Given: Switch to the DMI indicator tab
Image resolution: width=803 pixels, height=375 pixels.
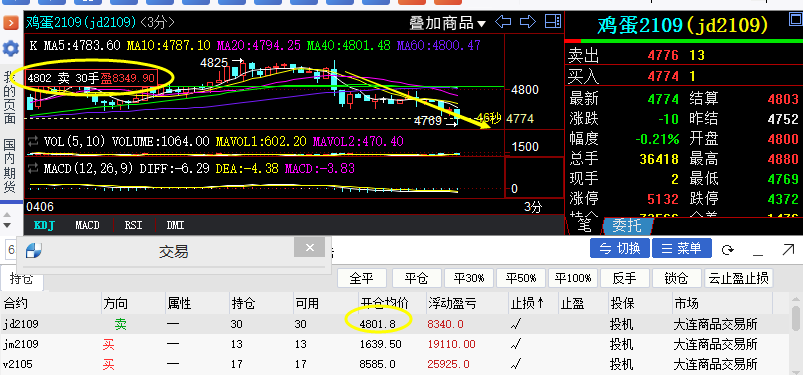Looking at the screenshot, I should (x=175, y=225).
